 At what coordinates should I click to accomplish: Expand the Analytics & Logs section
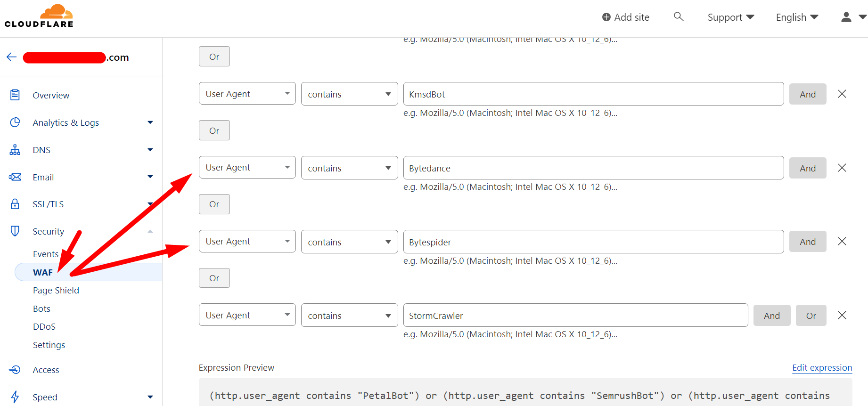pos(150,122)
